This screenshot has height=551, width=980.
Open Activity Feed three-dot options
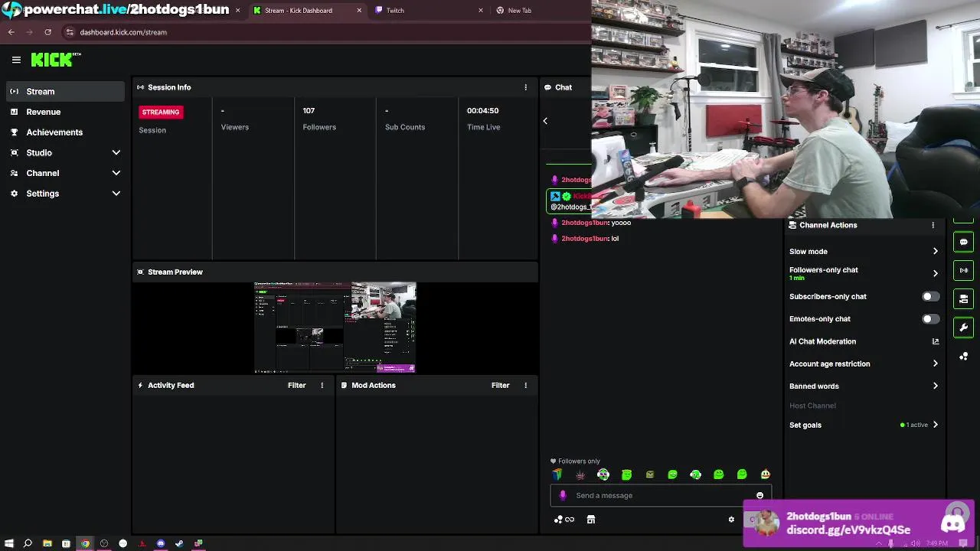[x=322, y=385]
